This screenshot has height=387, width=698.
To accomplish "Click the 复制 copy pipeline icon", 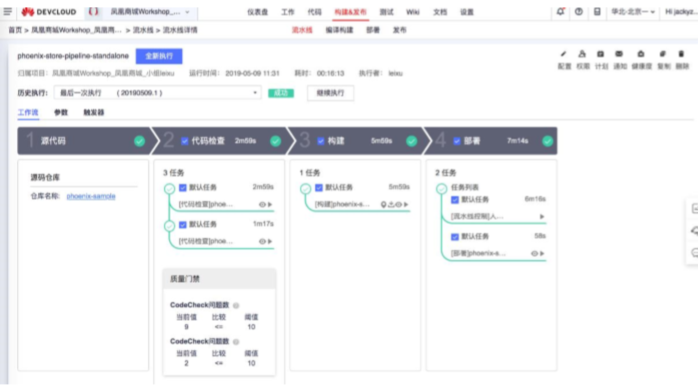I will click(662, 54).
